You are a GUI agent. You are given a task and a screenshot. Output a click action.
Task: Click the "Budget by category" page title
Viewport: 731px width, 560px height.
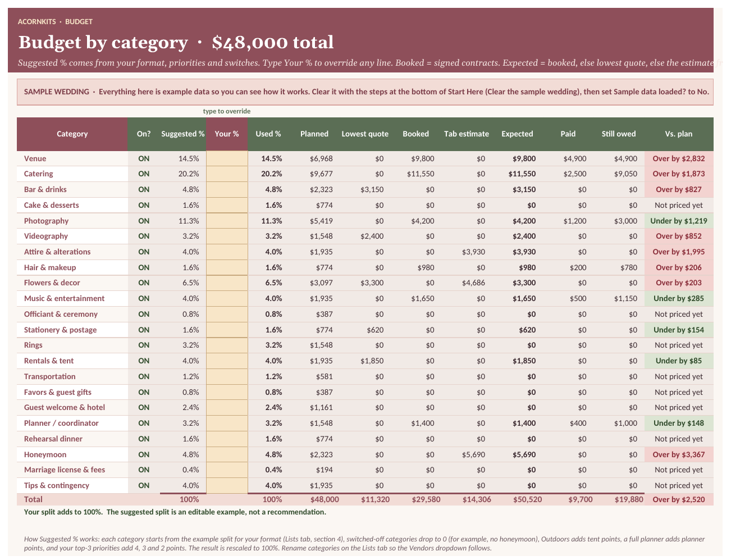coord(103,42)
